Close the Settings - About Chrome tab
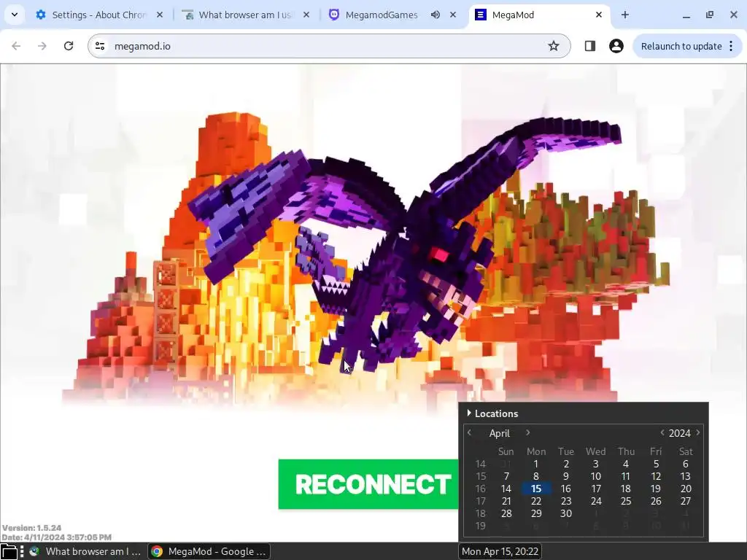747x560 pixels. tap(160, 15)
